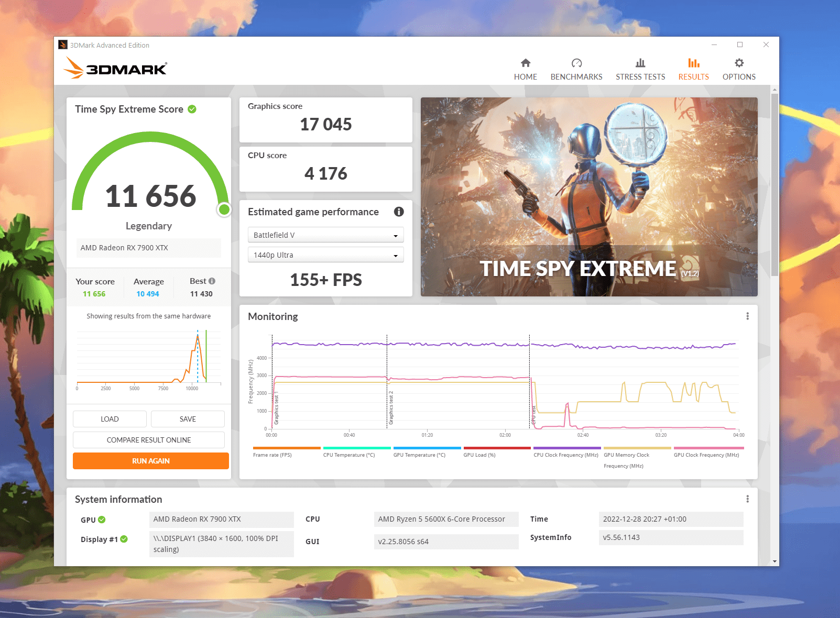Close the 3DMark window
Image resolution: width=840 pixels, height=618 pixels.
[x=766, y=45]
